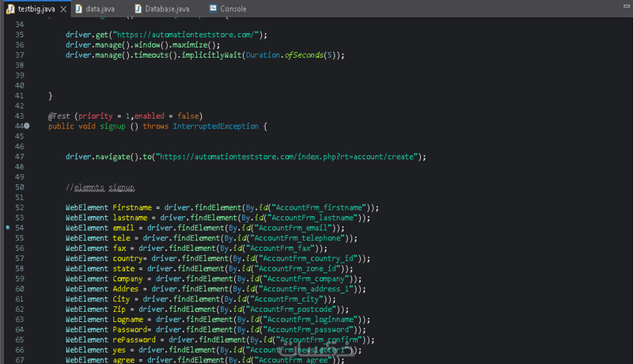
Task: Click the state variable on line 58
Action: 123,269
